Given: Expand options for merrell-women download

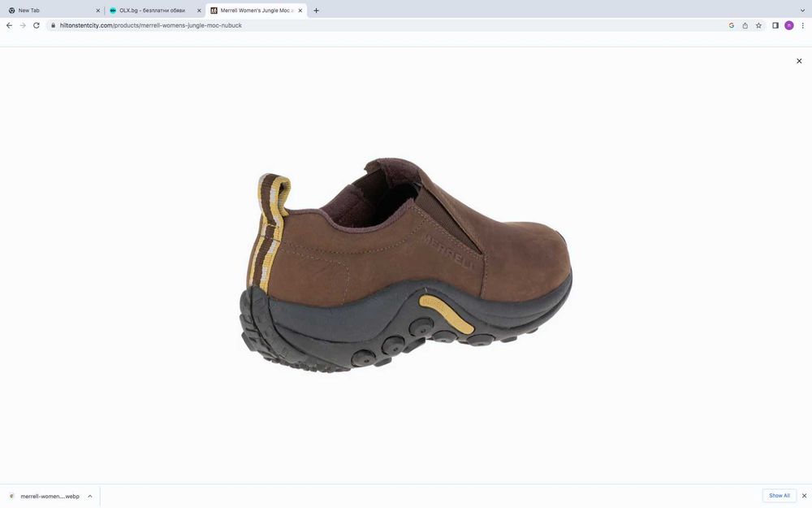Looking at the screenshot, I should pos(89,496).
